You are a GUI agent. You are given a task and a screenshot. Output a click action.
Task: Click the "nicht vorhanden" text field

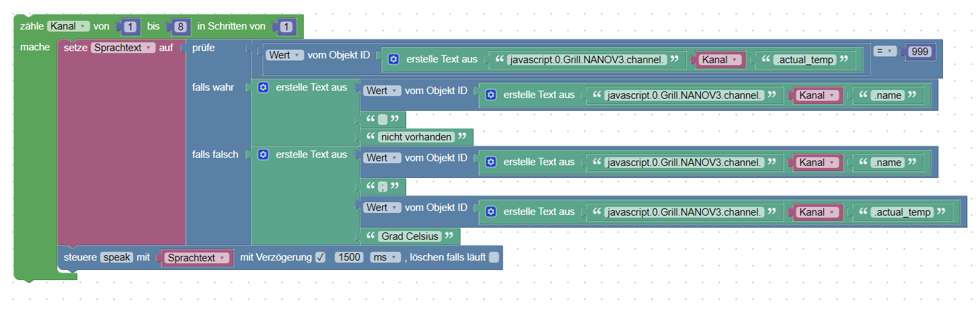pyautogui.click(x=416, y=137)
